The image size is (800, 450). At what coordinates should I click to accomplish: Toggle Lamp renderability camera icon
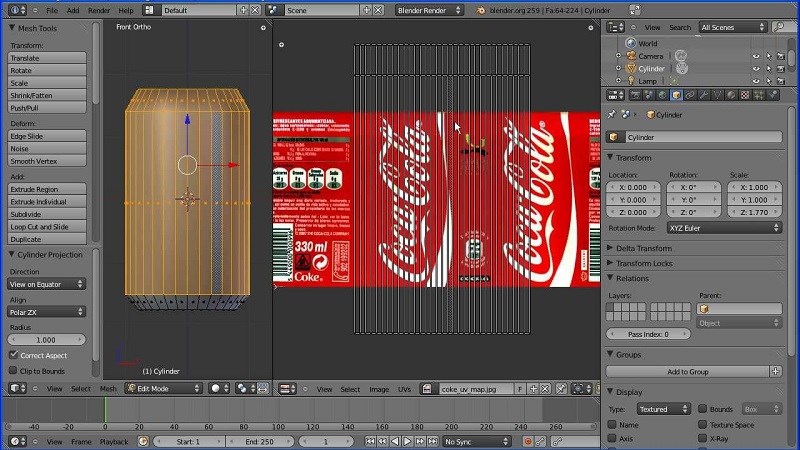[x=781, y=81]
